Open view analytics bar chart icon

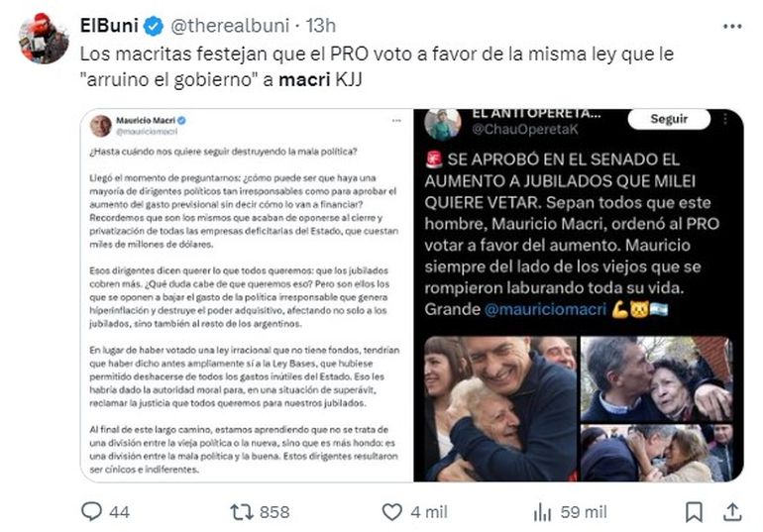[543, 512]
